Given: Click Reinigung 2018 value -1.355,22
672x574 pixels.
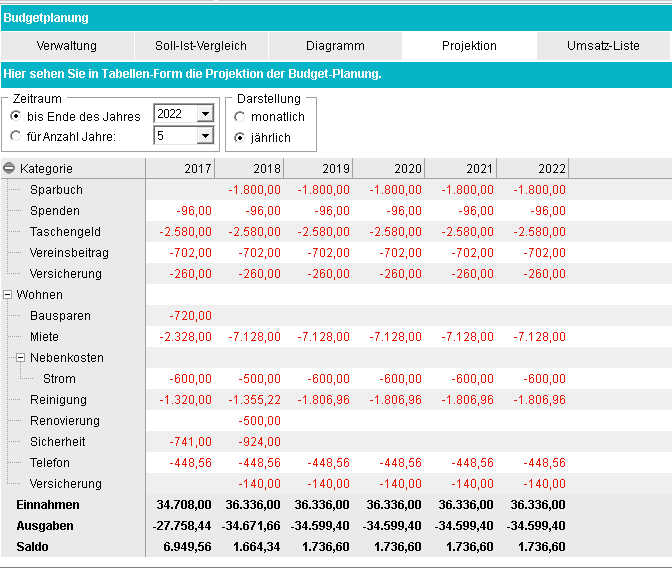Looking at the screenshot, I should [x=255, y=400].
